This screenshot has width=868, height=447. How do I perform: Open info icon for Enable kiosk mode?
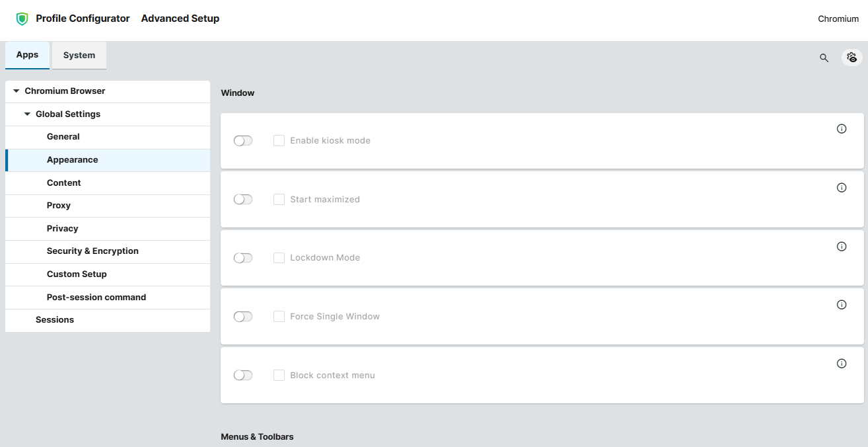click(842, 129)
